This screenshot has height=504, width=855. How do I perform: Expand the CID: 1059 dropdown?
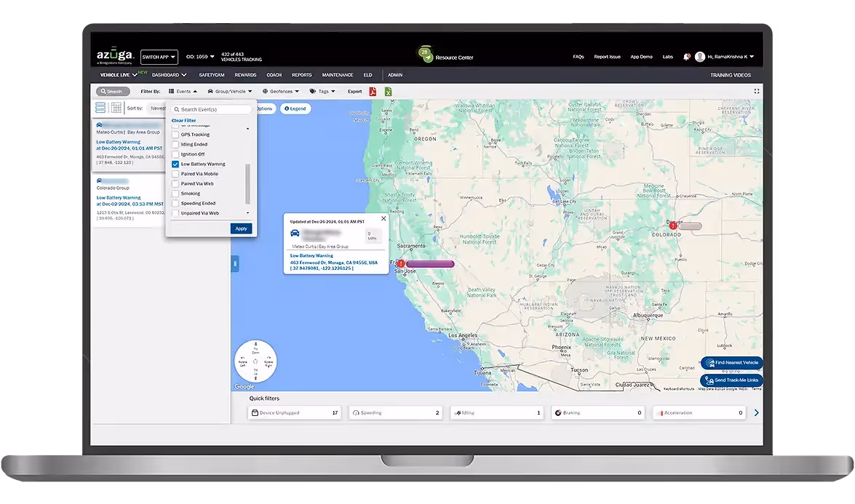[x=200, y=57]
